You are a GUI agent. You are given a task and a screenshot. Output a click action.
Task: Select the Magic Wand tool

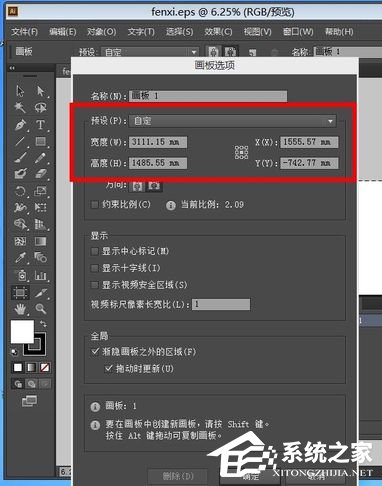(20, 107)
